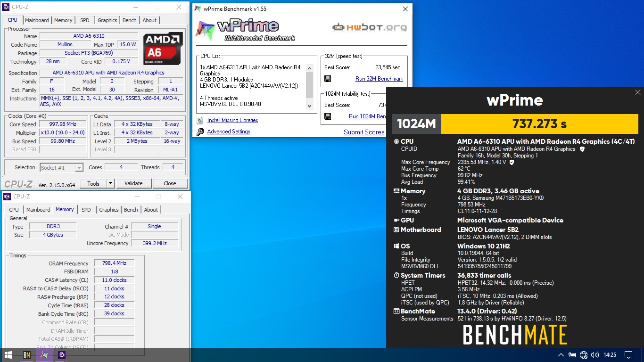Click the Code Name value Mullins
This screenshot has width=644, height=362.
point(65,44)
